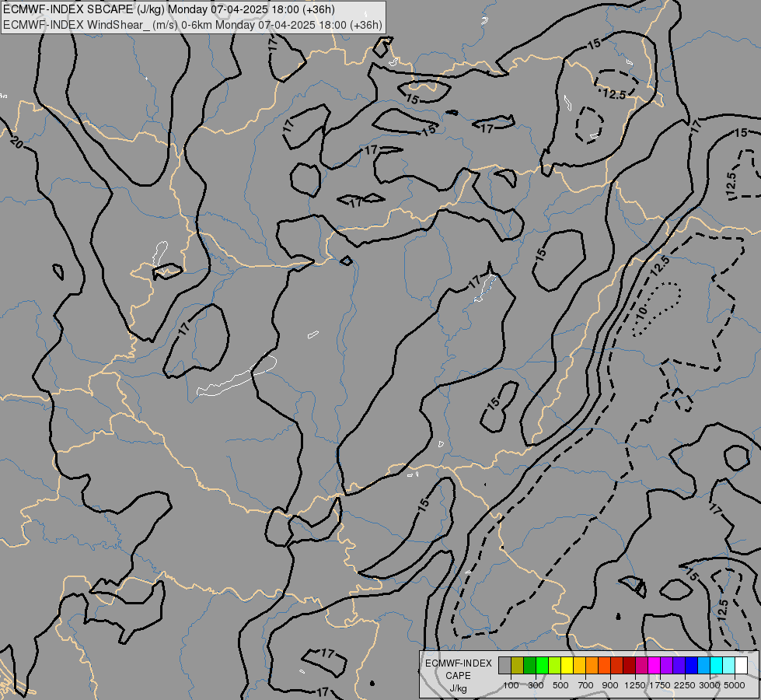Pick the amber gold legend swatch
The width and height of the screenshot is (761, 700).
(579, 665)
